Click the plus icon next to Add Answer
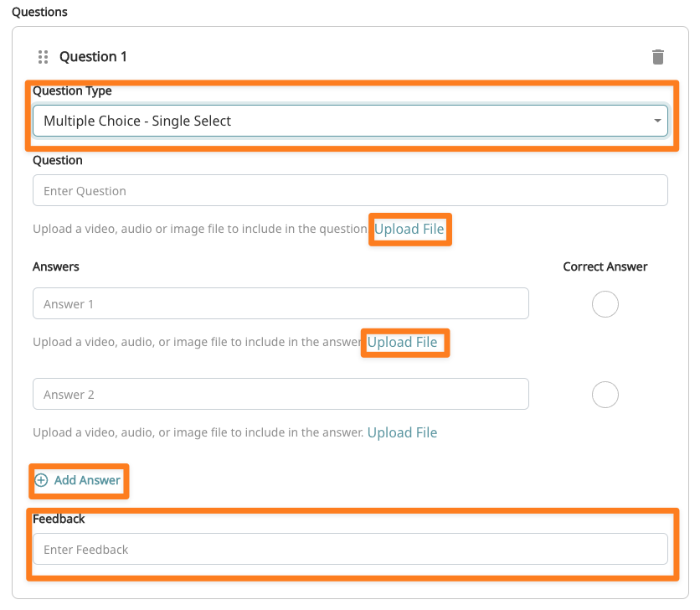 [41, 480]
